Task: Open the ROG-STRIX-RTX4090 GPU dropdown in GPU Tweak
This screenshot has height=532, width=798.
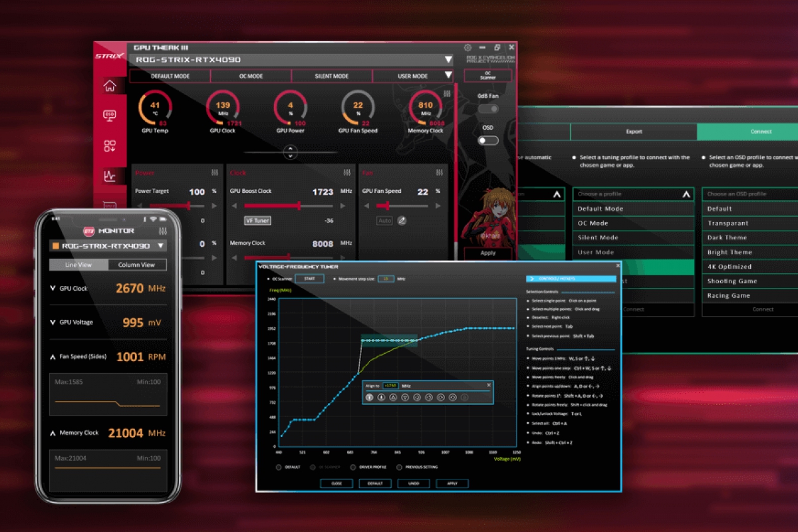Action: 291,59
